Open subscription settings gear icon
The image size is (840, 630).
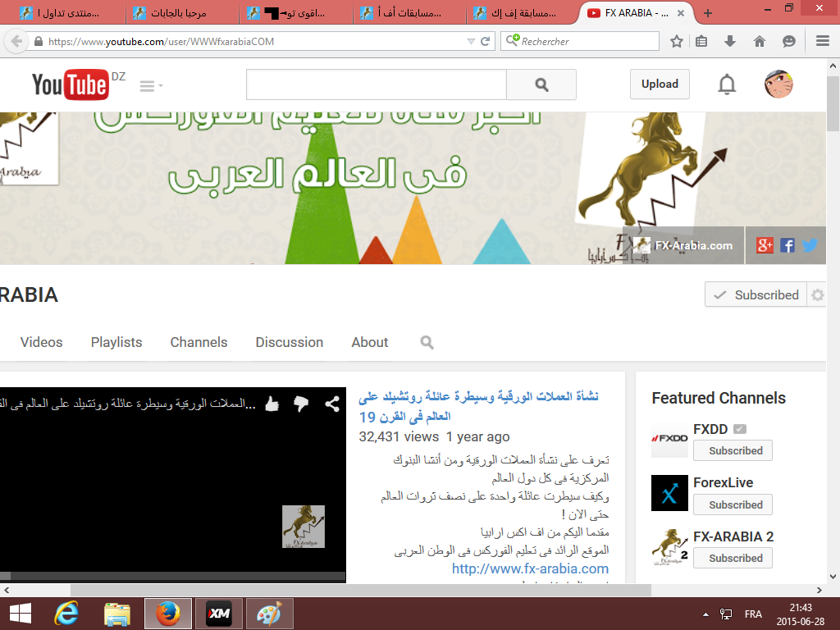click(x=817, y=294)
